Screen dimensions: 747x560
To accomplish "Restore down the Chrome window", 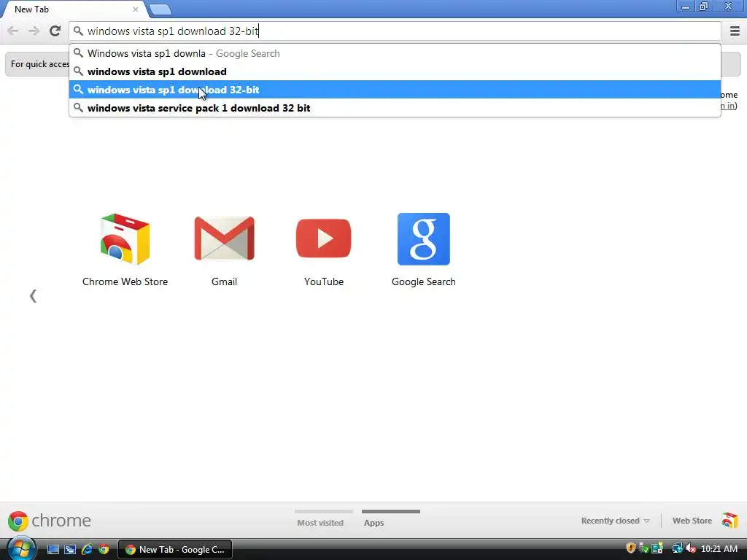I will [x=703, y=7].
